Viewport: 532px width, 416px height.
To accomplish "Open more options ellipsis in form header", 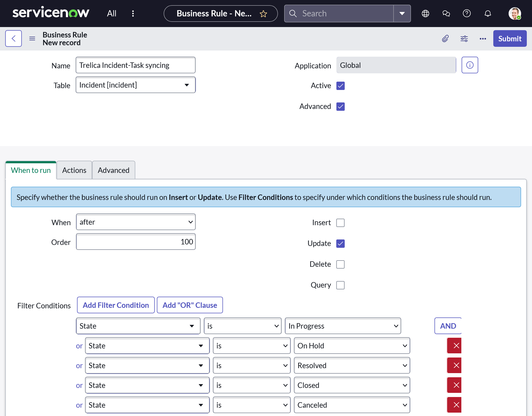I will 483,38.
